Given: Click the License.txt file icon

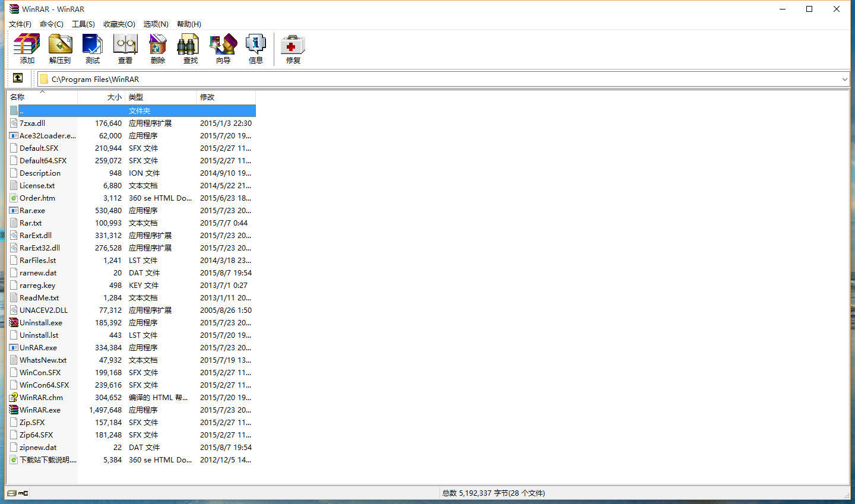Looking at the screenshot, I should [x=14, y=186].
